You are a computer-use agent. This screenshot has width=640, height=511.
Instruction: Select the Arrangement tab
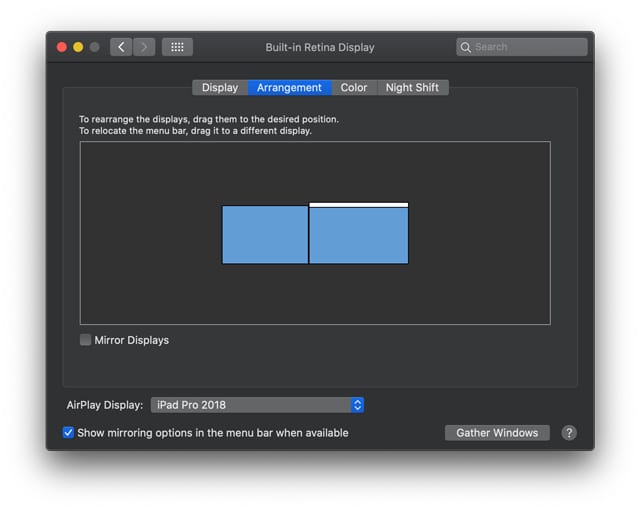tap(289, 88)
